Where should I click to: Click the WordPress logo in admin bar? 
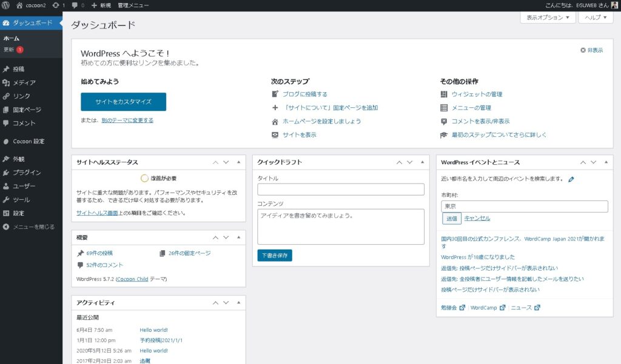click(x=6, y=5)
